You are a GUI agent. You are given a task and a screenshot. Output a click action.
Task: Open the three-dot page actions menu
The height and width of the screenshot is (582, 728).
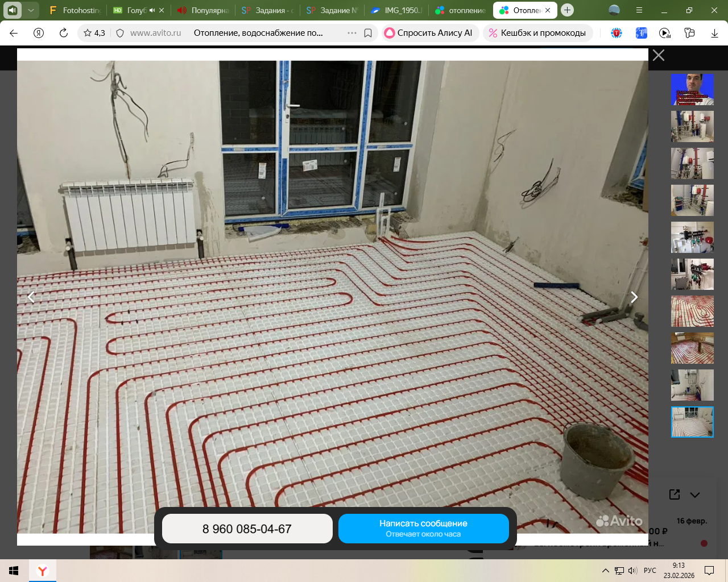(x=352, y=33)
